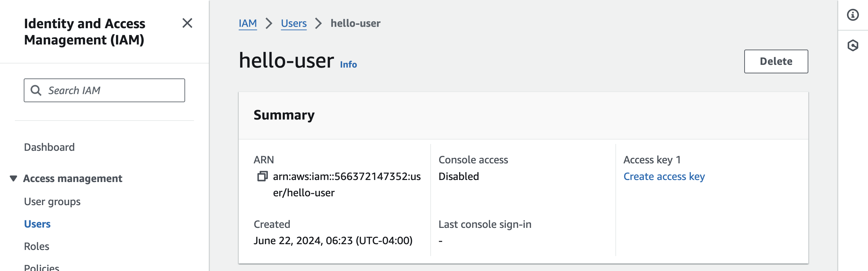Delete the hello-user user
Image resolution: width=868 pixels, height=271 pixels.
coord(776,61)
